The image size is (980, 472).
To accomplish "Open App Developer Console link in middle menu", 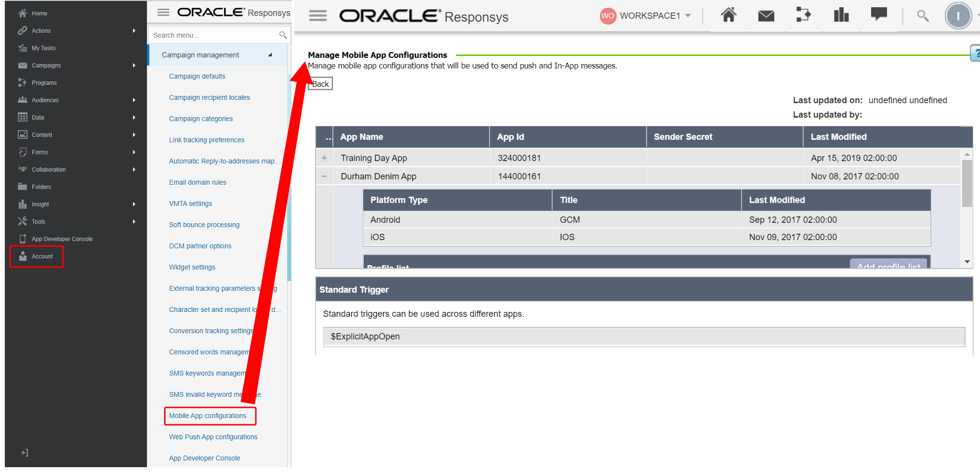I will click(204, 458).
